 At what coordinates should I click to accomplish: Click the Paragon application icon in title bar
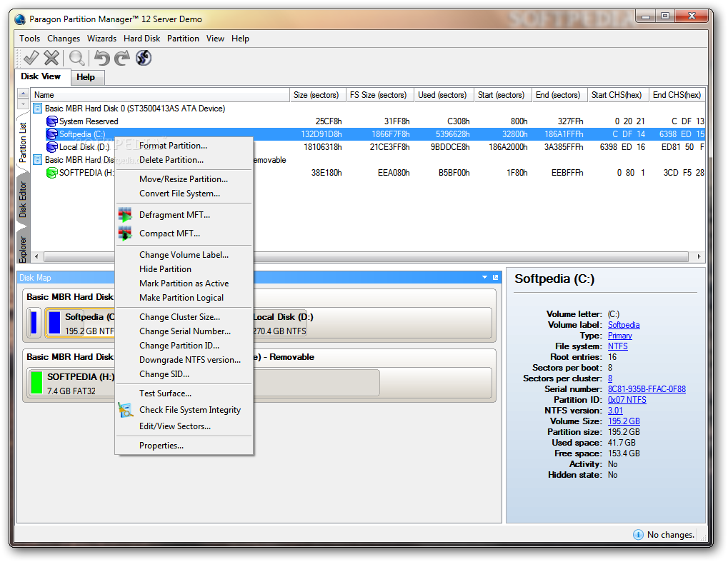(20, 19)
